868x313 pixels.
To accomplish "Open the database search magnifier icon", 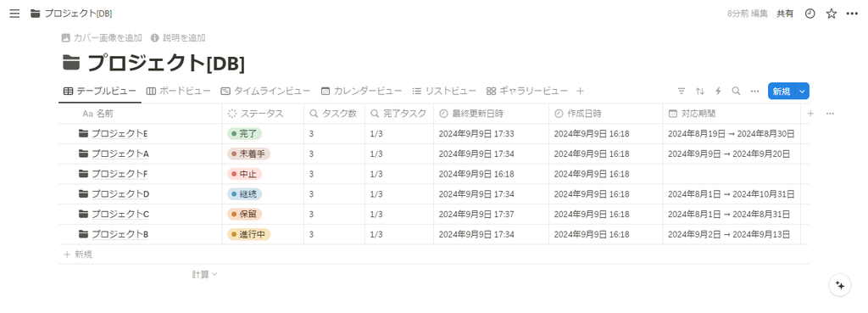I will [x=736, y=91].
